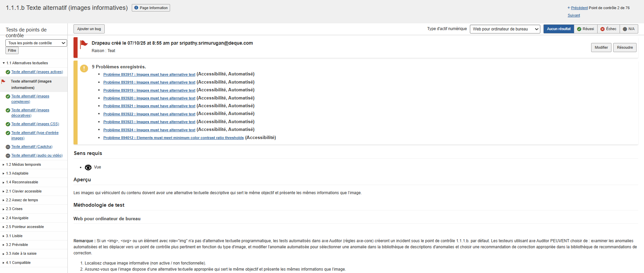
Task: Set checkpoint result to N/A
Action: (x=629, y=29)
